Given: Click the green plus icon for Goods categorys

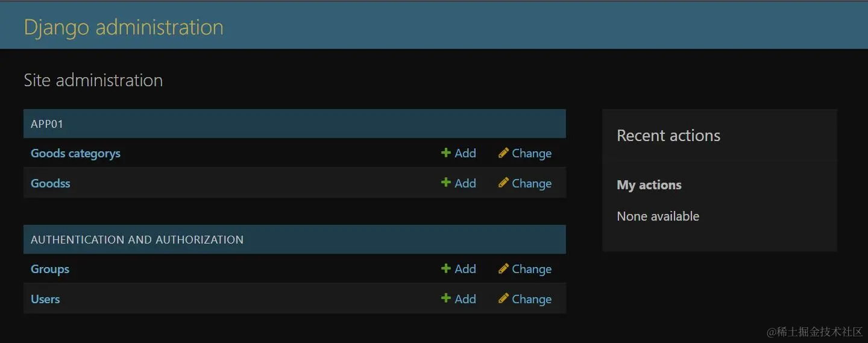Looking at the screenshot, I should (x=446, y=153).
